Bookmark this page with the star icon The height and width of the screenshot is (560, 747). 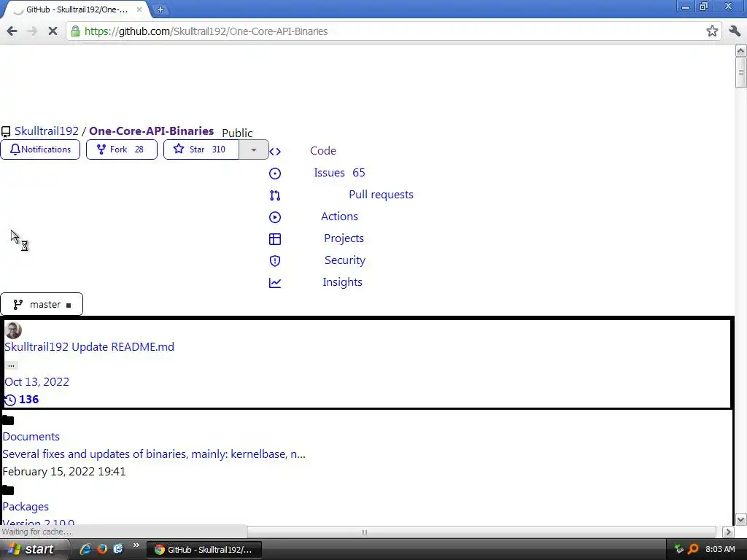[x=712, y=31]
